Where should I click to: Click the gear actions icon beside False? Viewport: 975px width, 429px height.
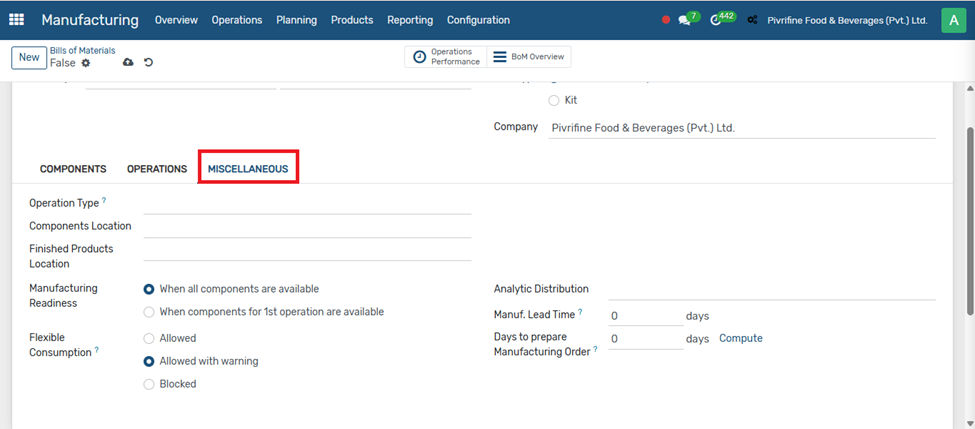click(x=86, y=63)
